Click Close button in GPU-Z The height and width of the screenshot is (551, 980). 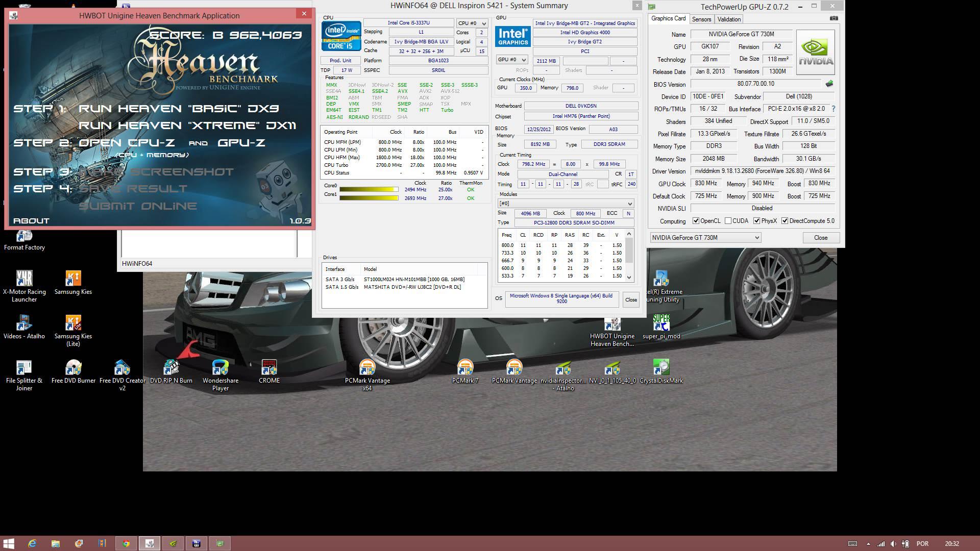click(x=821, y=238)
